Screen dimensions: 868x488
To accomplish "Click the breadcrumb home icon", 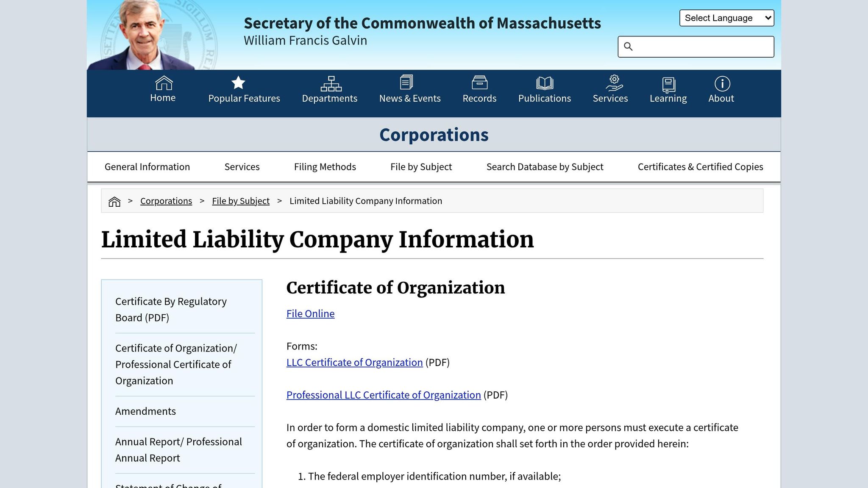I will point(114,202).
